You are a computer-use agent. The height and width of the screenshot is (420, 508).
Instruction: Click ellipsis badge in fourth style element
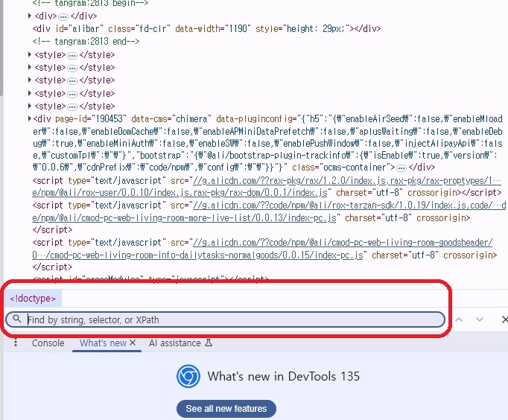[x=72, y=94]
